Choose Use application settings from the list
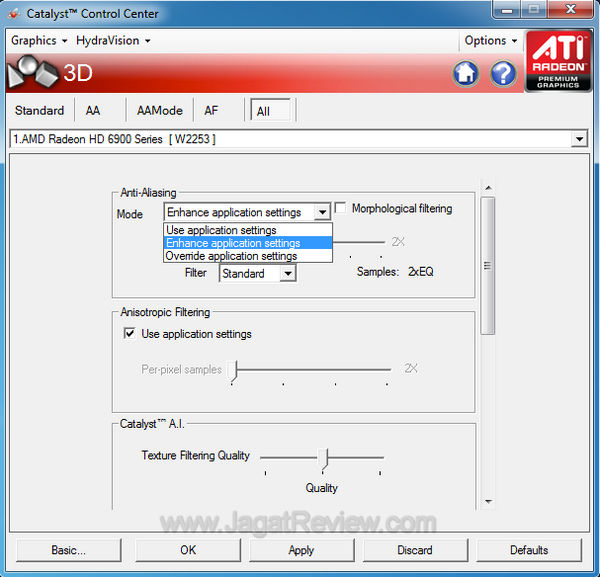Viewport: 600px width, 577px height. [x=221, y=230]
